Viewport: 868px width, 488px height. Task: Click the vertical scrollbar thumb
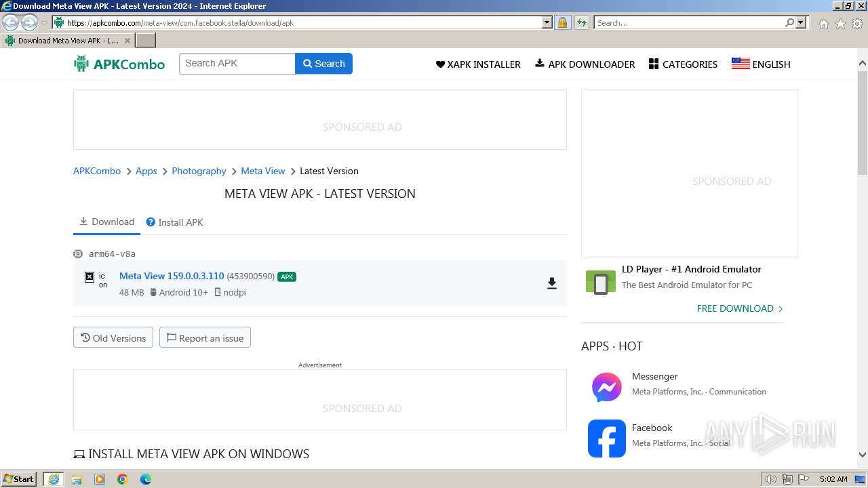click(863, 122)
